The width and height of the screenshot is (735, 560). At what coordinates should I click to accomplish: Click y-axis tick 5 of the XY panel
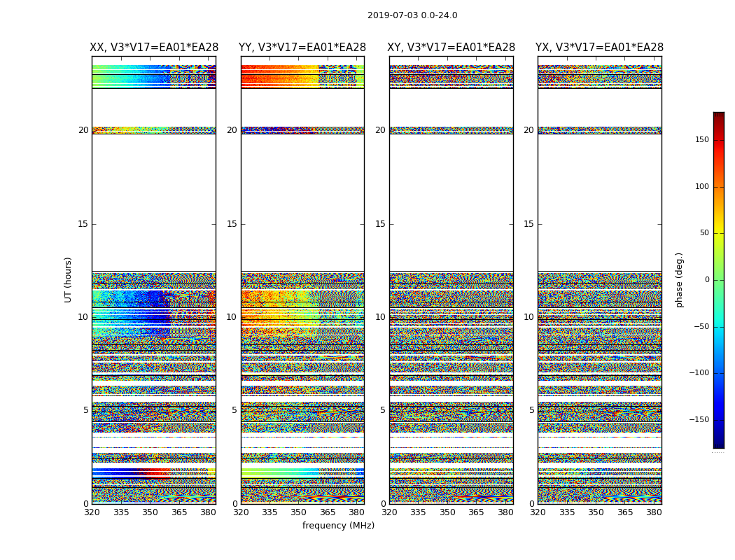pyautogui.click(x=382, y=410)
